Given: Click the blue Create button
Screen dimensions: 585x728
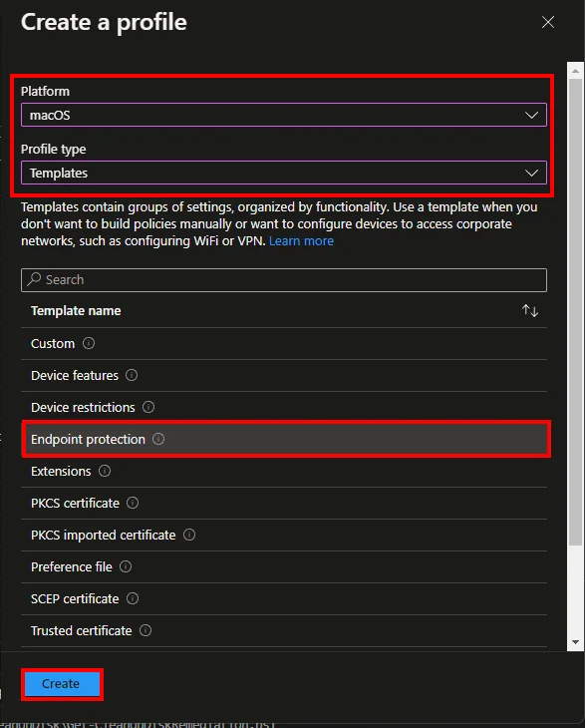Looking at the screenshot, I should tap(62, 684).
